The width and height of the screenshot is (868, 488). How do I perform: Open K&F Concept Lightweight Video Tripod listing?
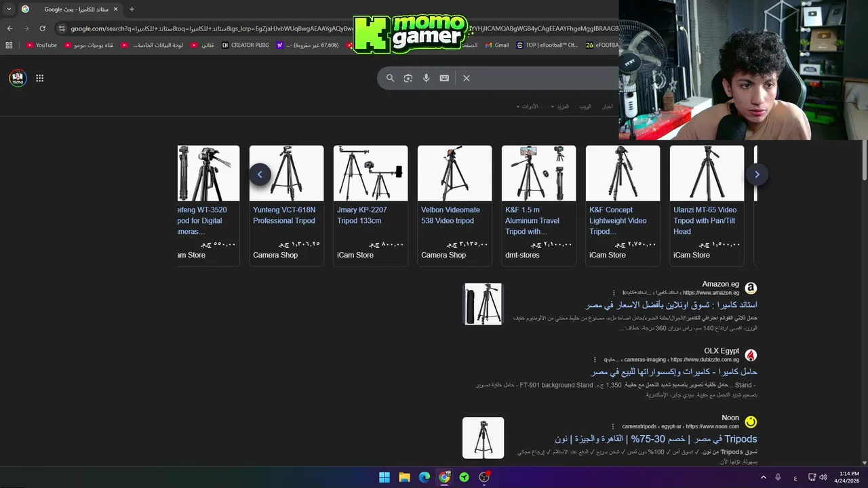click(x=618, y=221)
